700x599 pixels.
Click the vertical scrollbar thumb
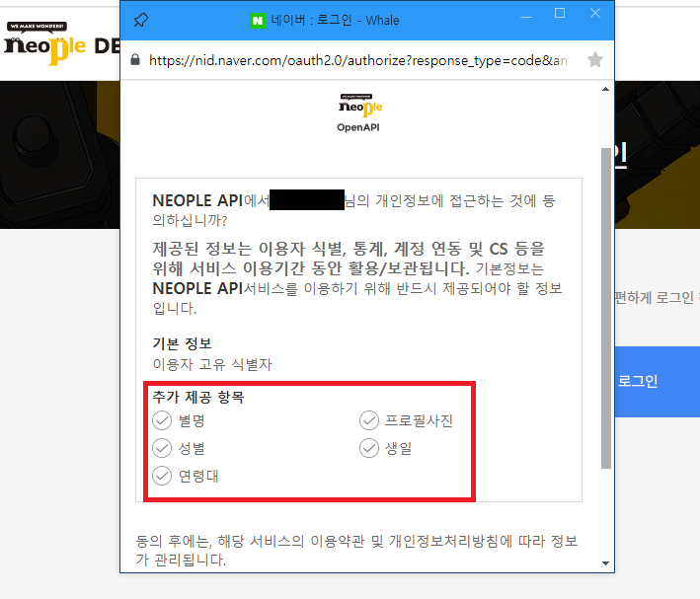pyautogui.click(x=606, y=308)
